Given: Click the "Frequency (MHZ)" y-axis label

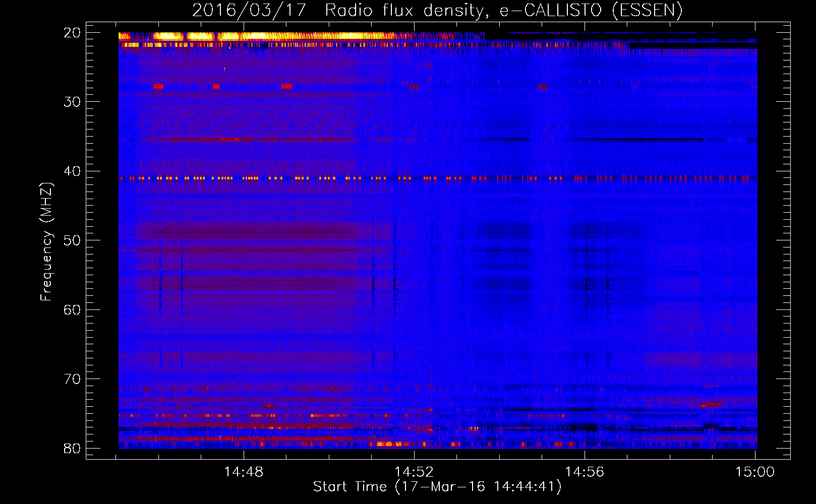Looking at the screenshot, I should pyautogui.click(x=46, y=242).
